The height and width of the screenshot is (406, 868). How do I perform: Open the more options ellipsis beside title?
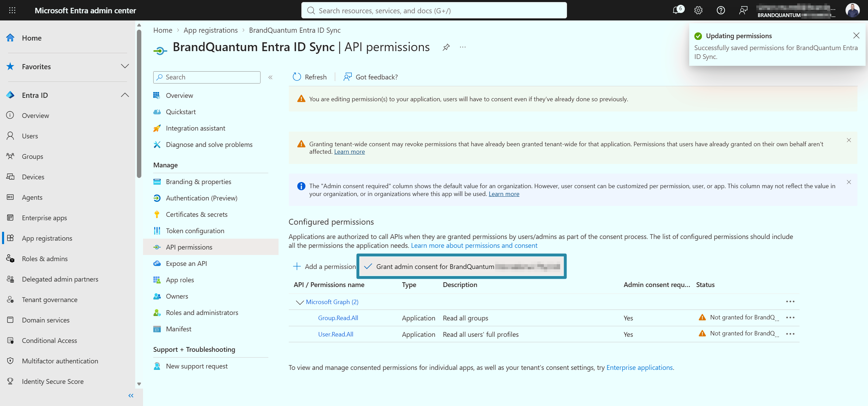[x=462, y=47]
